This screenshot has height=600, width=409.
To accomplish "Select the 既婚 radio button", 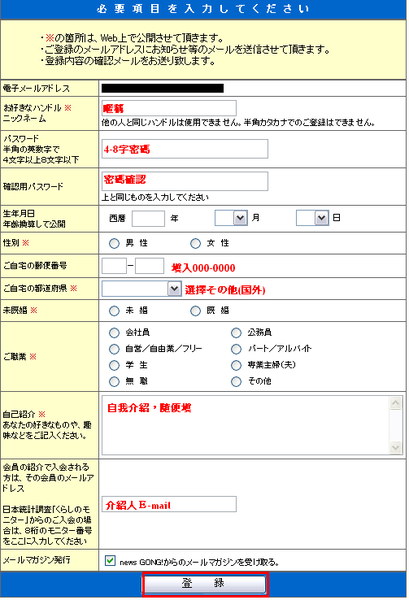I will coord(196,311).
